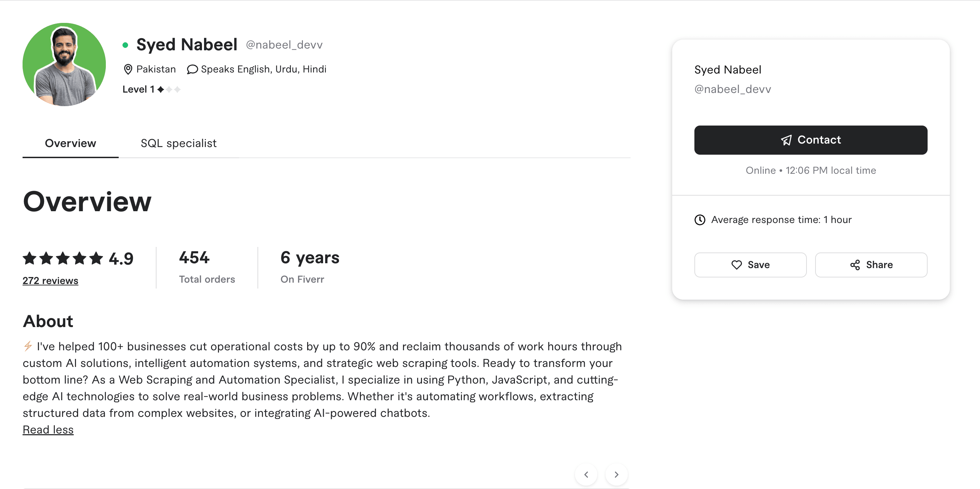Click the Save button label
980x489 pixels.
point(758,265)
